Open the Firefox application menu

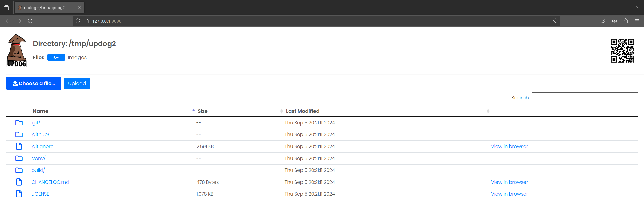click(x=637, y=21)
